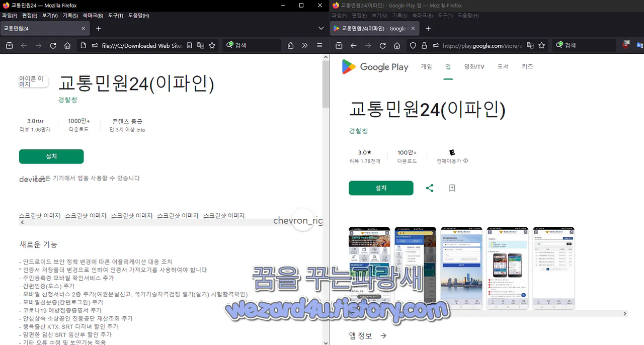Open MEMBER LOGIN screenshot thumbnail on Google Play
644x345 pixels.
pos(461,268)
